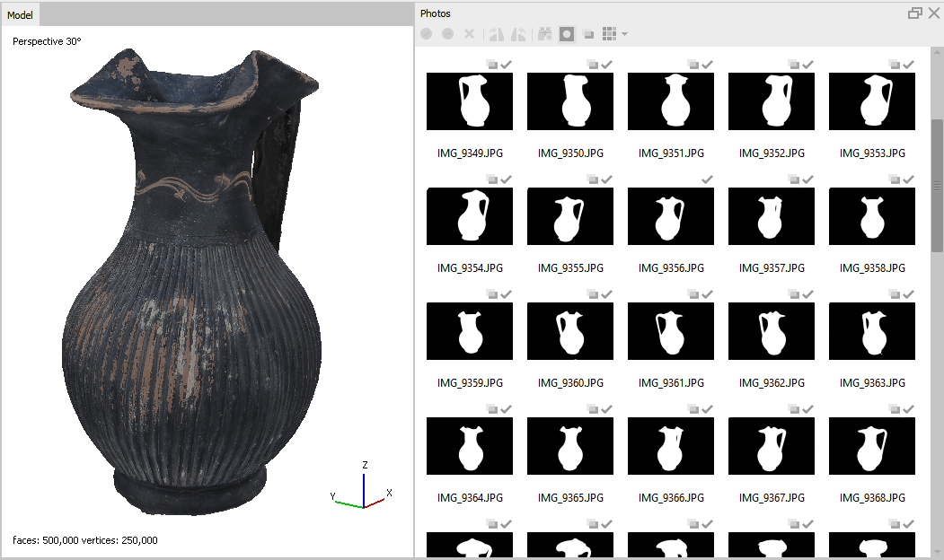Click the mask indicator icon above IMG_9349.JPG
Viewport: 944px width, 560px height.
click(x=492, y=65)
